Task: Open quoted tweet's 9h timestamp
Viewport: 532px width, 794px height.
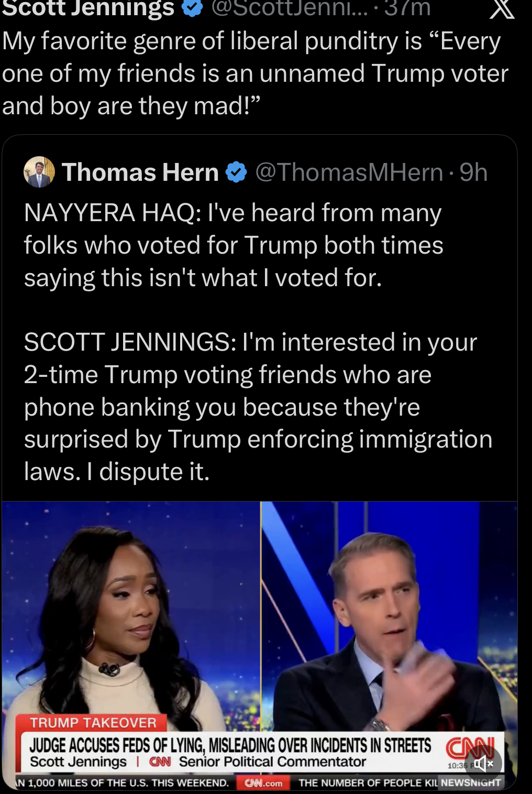Action: pos(473,172)
